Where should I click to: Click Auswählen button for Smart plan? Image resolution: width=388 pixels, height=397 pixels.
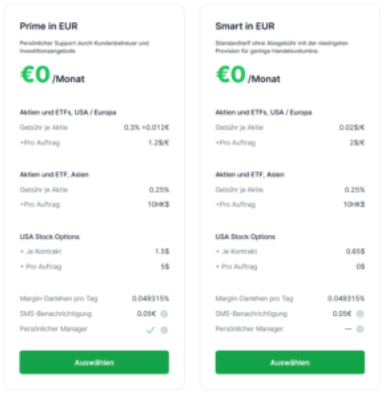tap(290, 362)
